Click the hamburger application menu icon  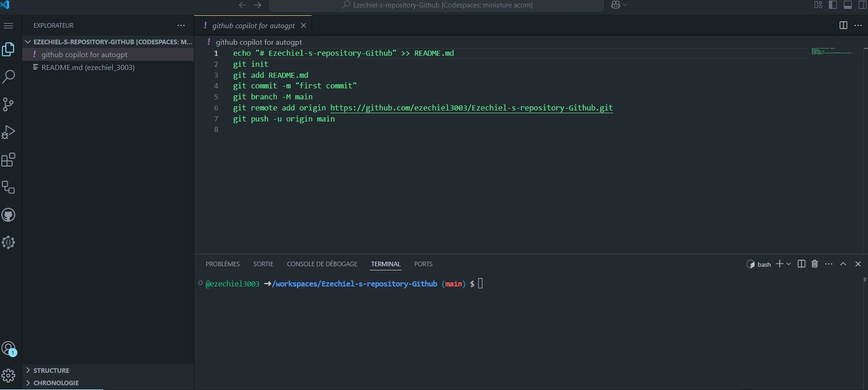(8, 26)
